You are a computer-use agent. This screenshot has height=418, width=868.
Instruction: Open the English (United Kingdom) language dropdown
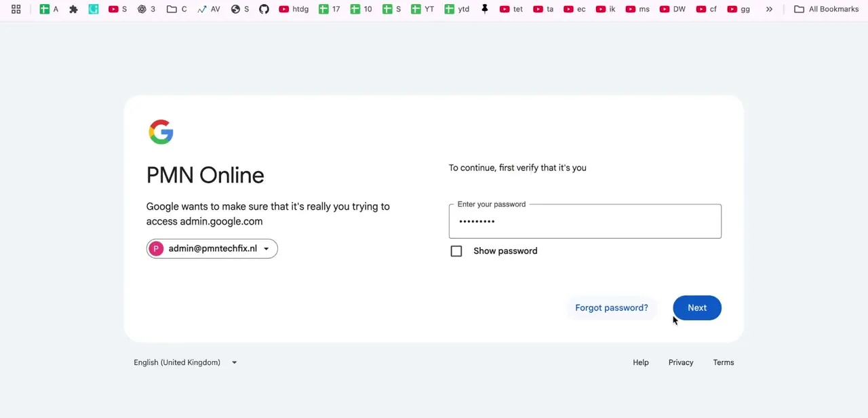(185, 362)
